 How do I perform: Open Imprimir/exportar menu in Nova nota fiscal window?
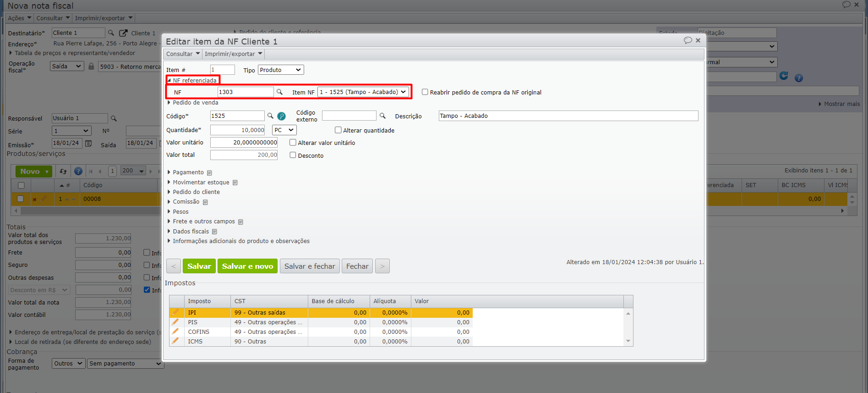click(x=104, y=18)
